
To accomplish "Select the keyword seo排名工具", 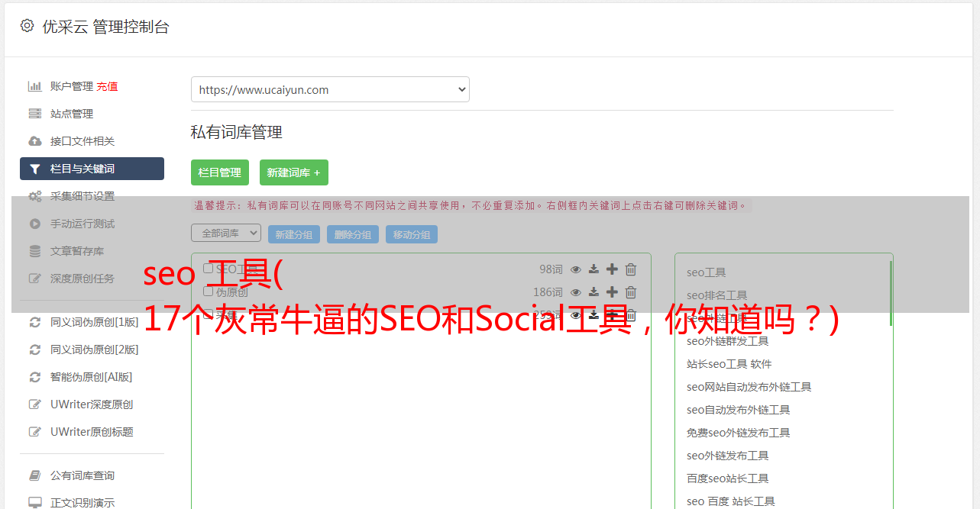I will pyautogui.click(x=717, y=295).
